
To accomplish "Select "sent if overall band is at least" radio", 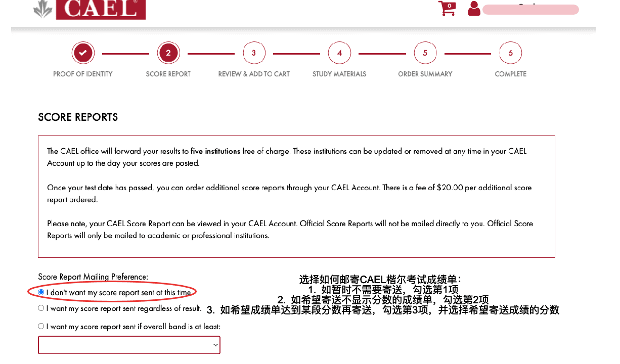I will tap(41, 326).
